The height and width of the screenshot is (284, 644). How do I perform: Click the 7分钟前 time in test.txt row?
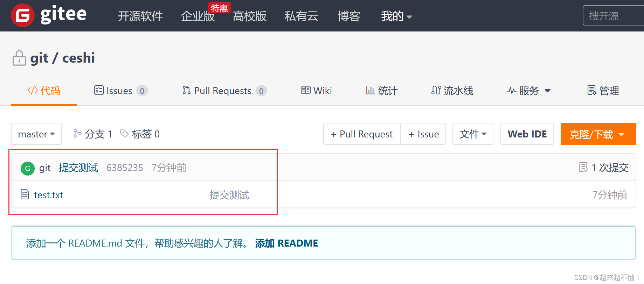click(610, 195)
